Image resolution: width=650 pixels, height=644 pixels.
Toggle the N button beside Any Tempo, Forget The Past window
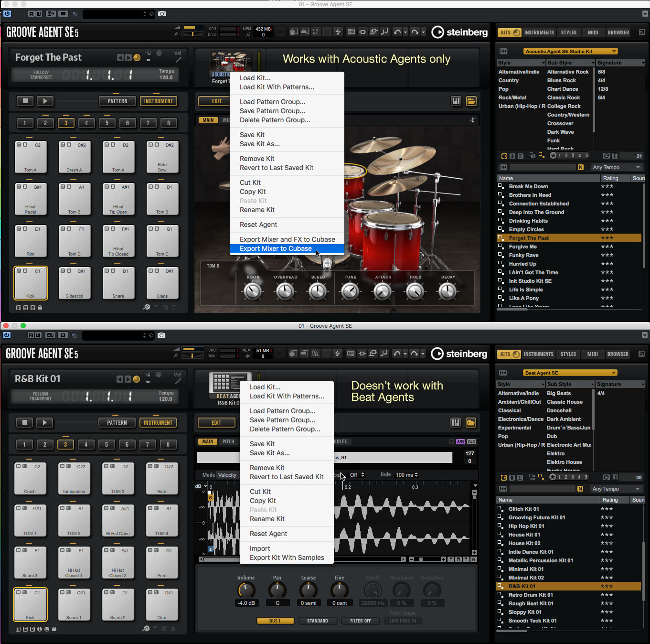pyautogui.click(x=581, y=167)
